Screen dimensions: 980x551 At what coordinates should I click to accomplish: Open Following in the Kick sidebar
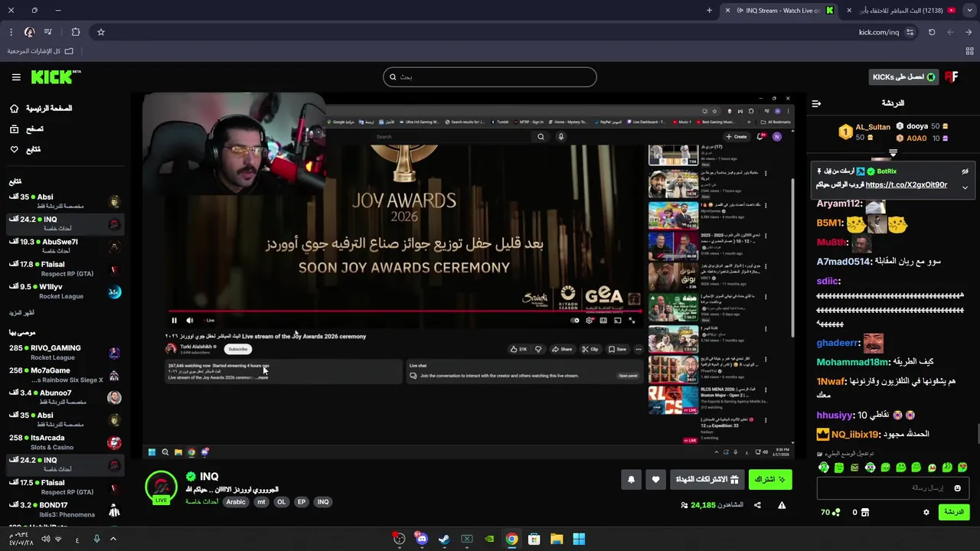click(25, 149)
